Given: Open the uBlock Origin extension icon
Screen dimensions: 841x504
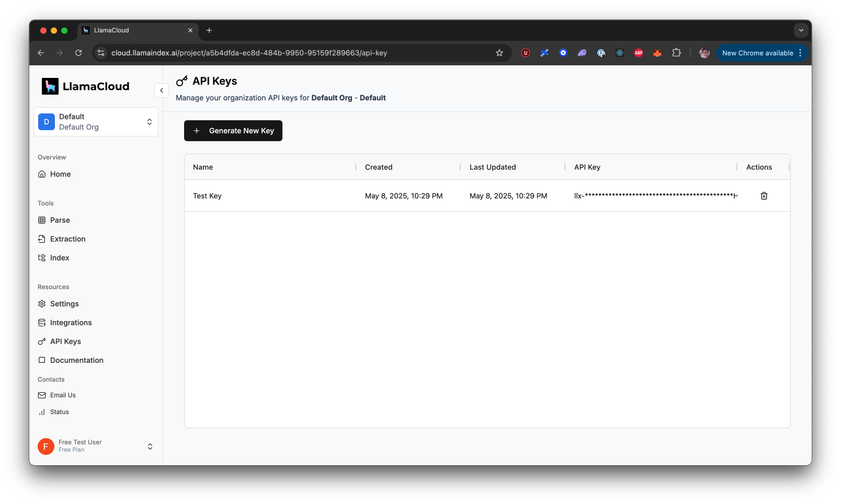Looking at the screenshot, I should pyautogui.click(x=526, y=53).
